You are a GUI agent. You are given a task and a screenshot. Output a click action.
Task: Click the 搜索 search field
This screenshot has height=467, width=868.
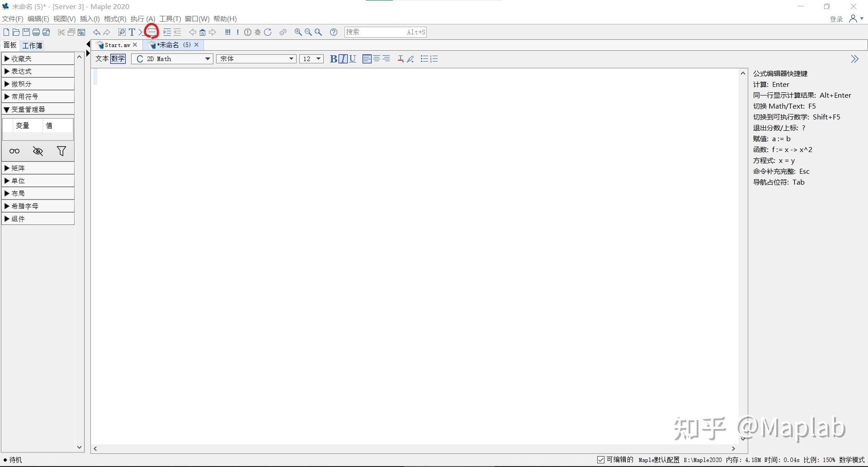386,32
